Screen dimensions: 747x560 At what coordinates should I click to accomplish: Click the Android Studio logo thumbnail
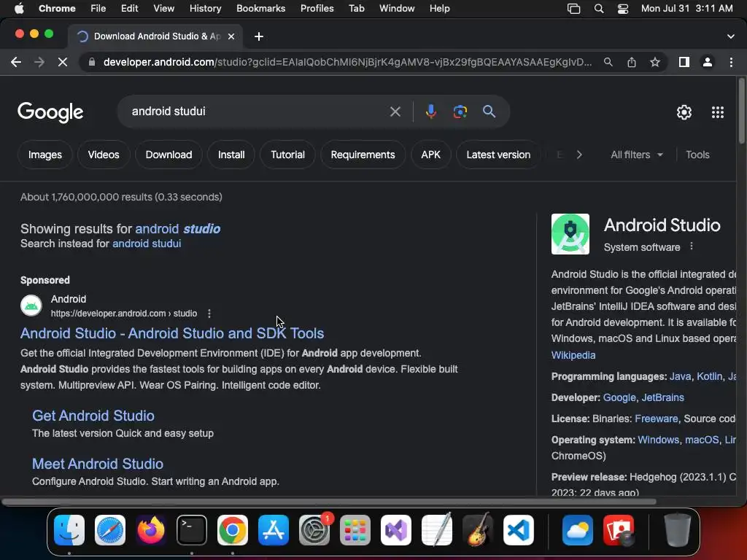coord(570,234)
